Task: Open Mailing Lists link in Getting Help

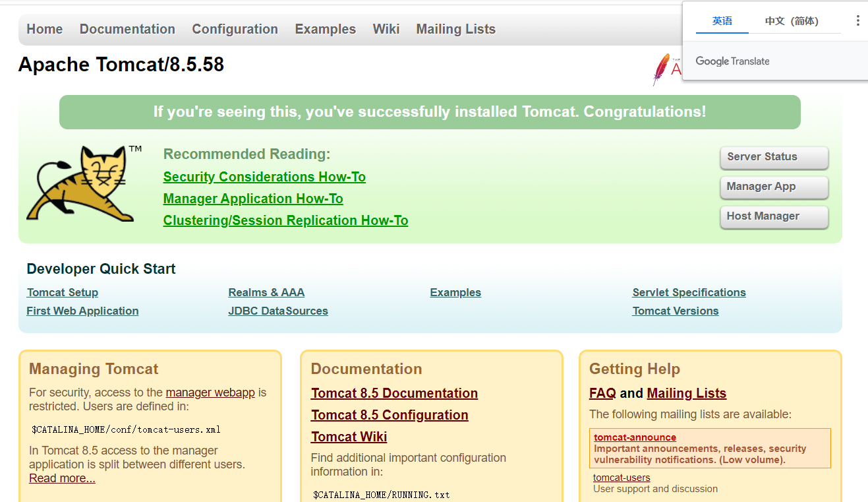Action: (687, 393)
